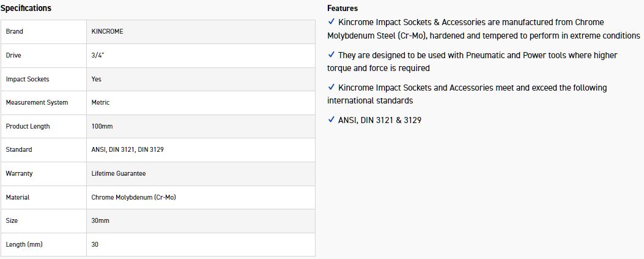Select the ANSI, DIN 3121, DIN 3129 table cell
644x259 pixels.
pyautogui.click(x=129, y=149)
